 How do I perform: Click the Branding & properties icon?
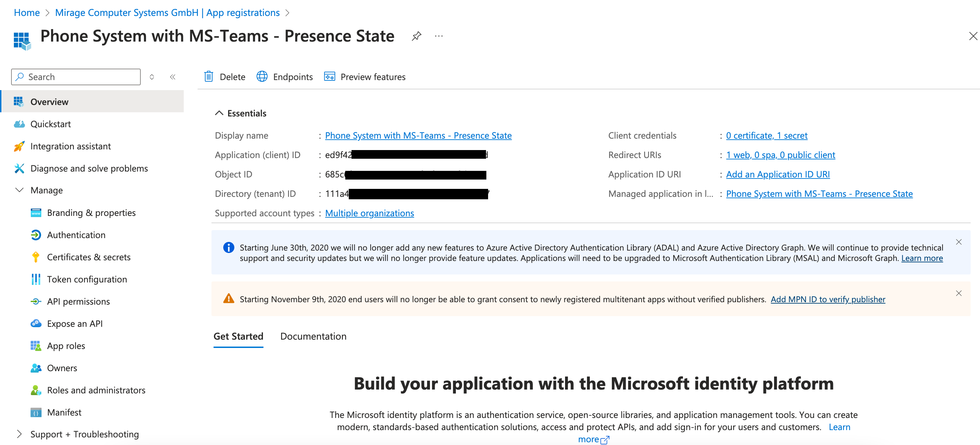36,212
